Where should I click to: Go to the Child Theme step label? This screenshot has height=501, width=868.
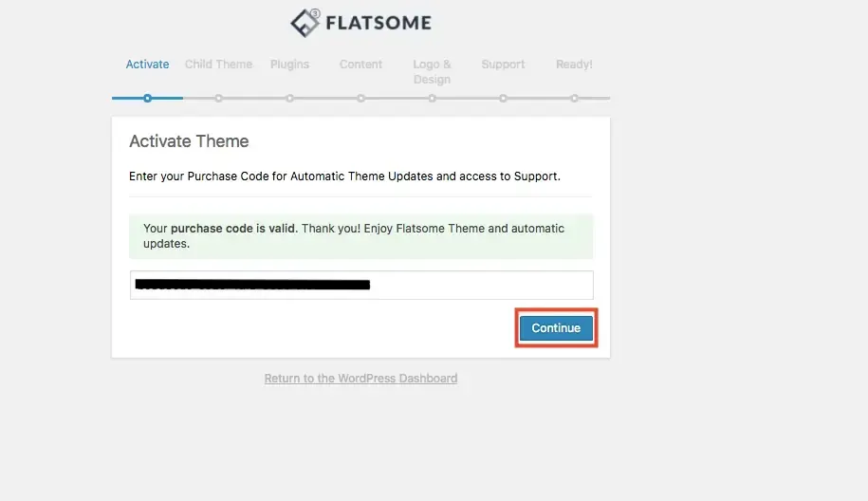219,65
